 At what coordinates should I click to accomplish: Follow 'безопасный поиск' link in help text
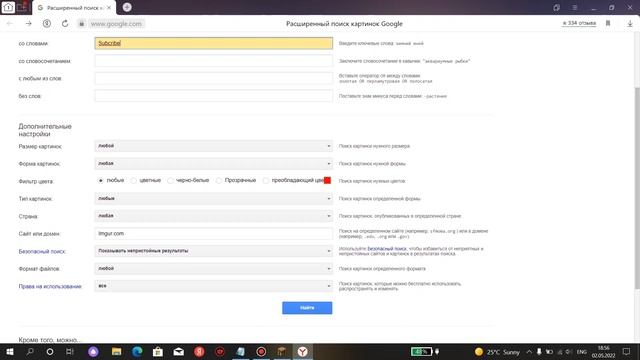(387, 249)
